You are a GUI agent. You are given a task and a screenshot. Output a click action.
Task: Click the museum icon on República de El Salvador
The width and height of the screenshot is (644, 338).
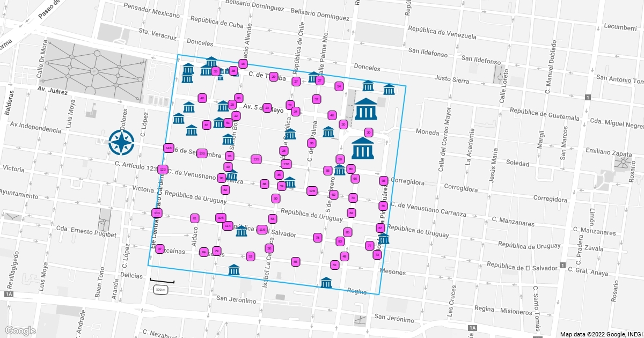[241, 231]
